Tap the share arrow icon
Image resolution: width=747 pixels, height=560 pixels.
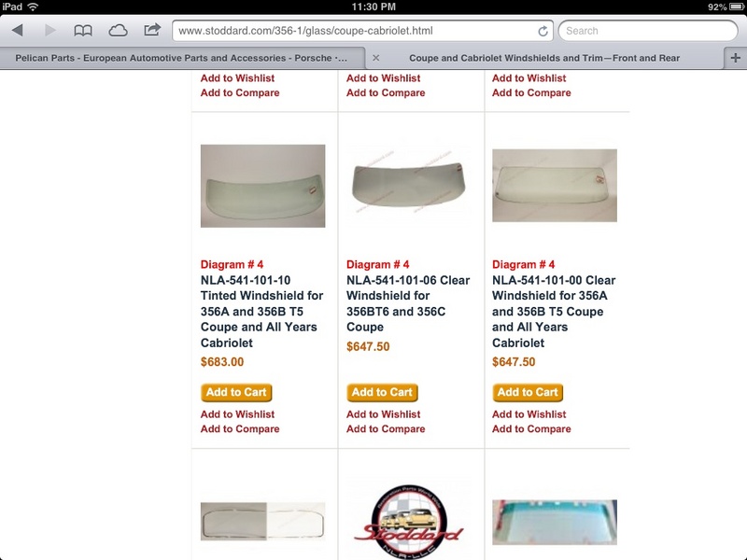click(x=152, y=30)
